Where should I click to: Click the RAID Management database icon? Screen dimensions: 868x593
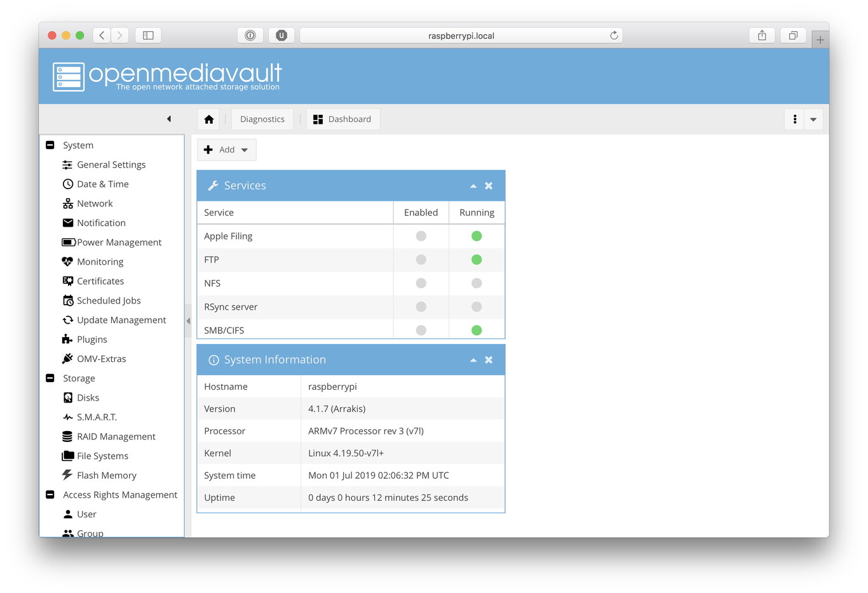click(x=67, y=437)
